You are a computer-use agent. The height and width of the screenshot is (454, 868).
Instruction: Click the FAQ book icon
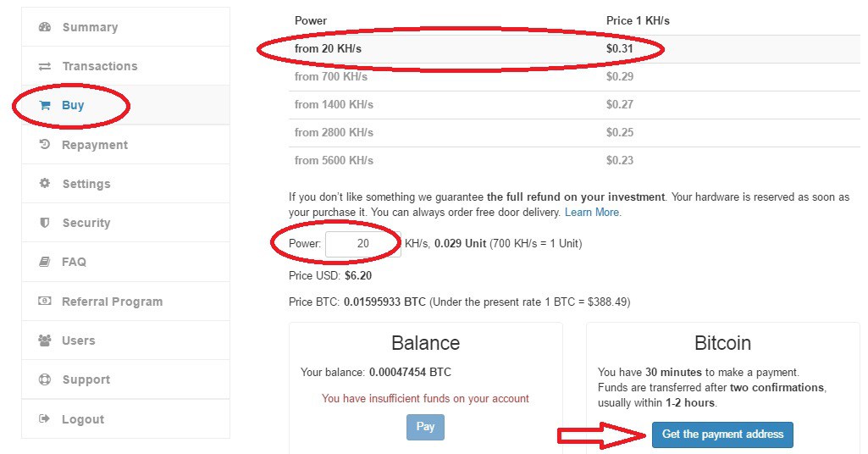(45, 262)
